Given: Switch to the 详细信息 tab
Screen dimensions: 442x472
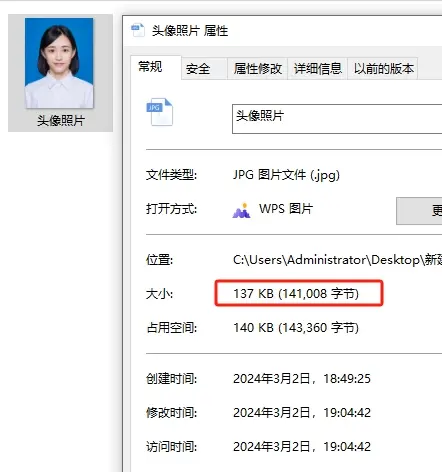Looking at the screenshot, I should tap(317, 69).
